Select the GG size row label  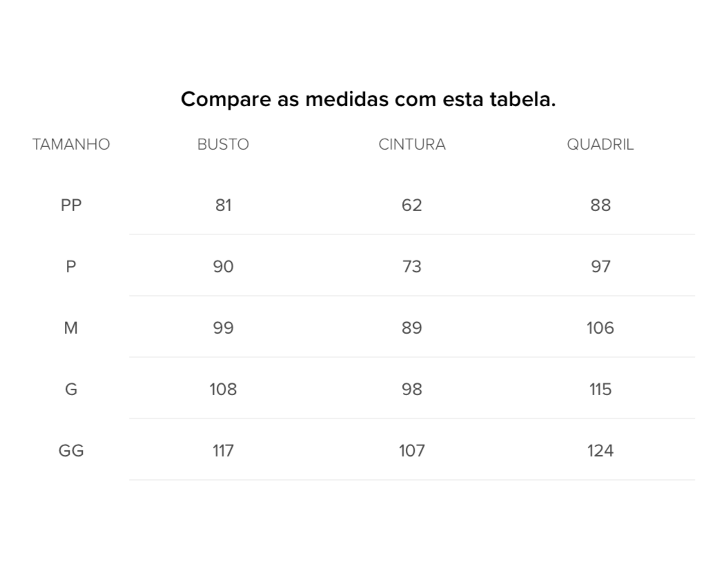[x=71, y=451]
